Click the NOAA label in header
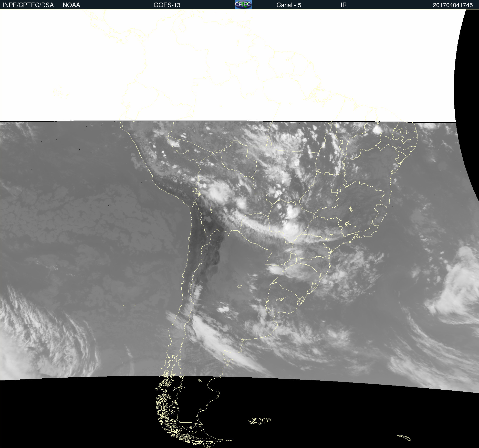The image size is (479, 448). point(71,5)
